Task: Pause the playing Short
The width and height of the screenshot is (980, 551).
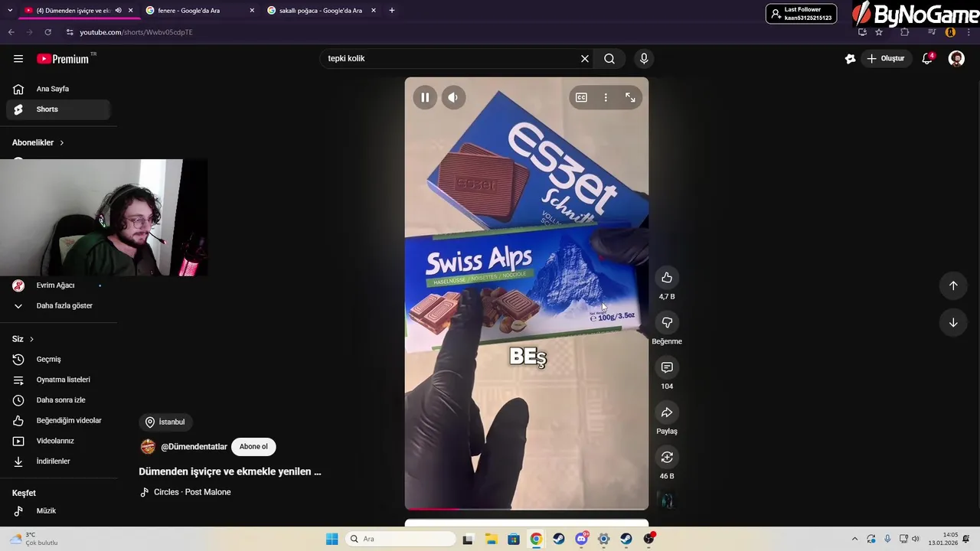Action: tap(425, 97)
